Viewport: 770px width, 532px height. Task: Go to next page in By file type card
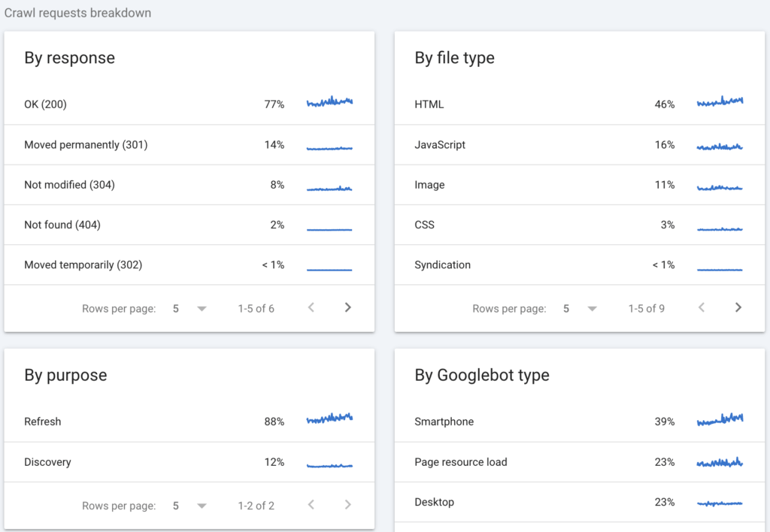(738, 307)
